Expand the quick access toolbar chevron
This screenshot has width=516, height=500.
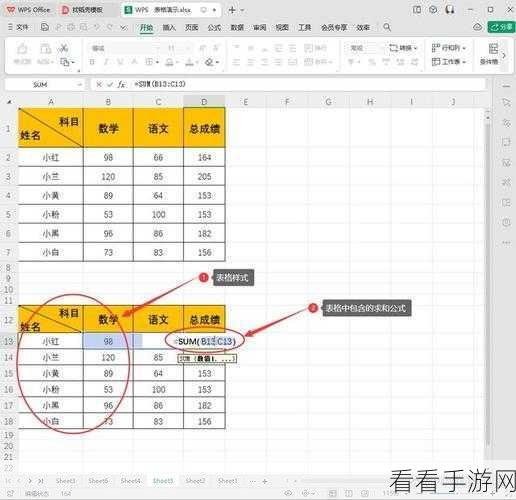click(x=123, y=27)
